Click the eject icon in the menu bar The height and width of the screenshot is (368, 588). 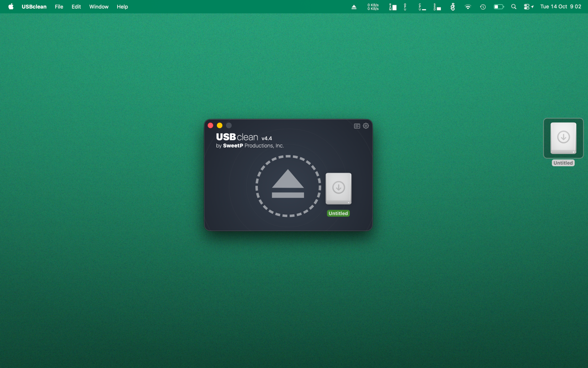click(x=354, y=7)
